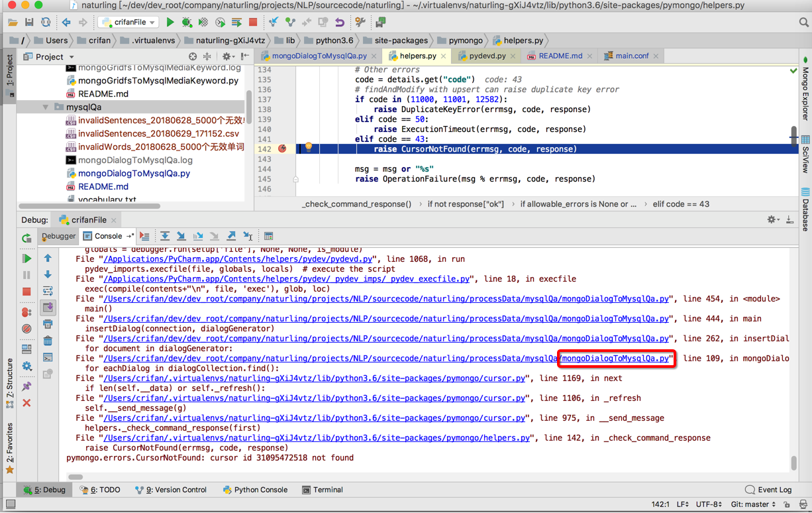Click the Rerun crifanFile icon in the Debug panel

pos(26,238)
